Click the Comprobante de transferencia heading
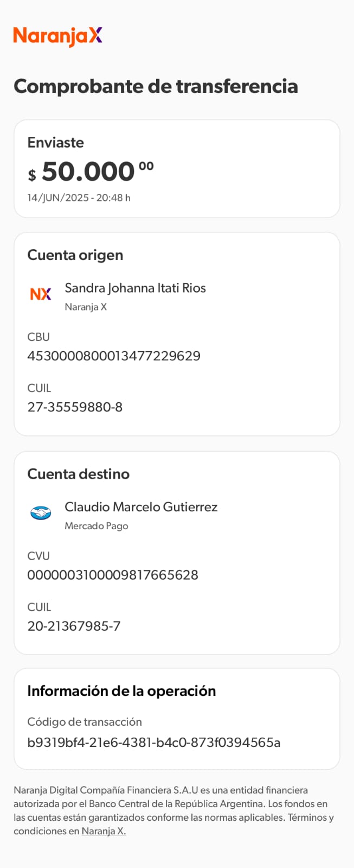The height and width of the screenshot is (868, 354). click(156, 86)
